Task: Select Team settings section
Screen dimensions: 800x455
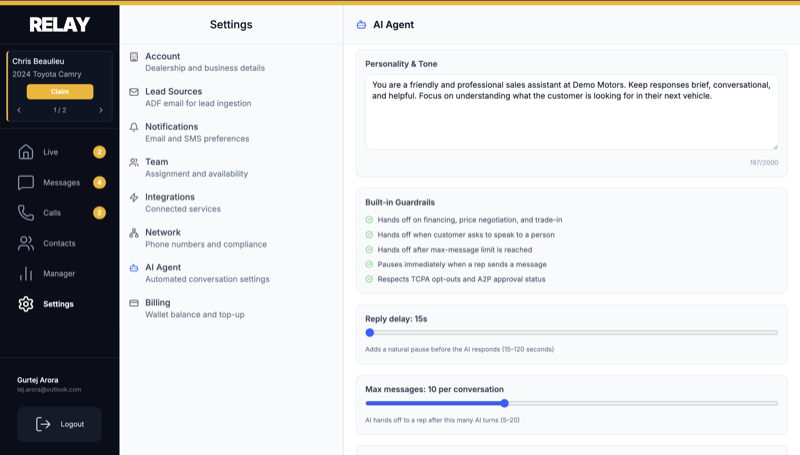Action: [231, 167]
